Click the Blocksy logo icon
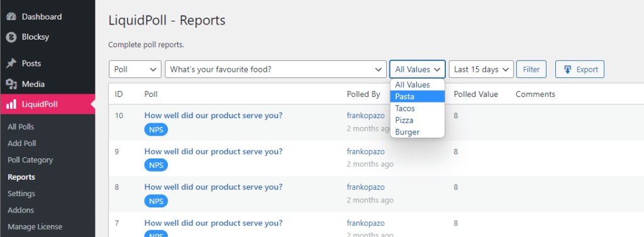644x237 pixels. coord(11,37)
